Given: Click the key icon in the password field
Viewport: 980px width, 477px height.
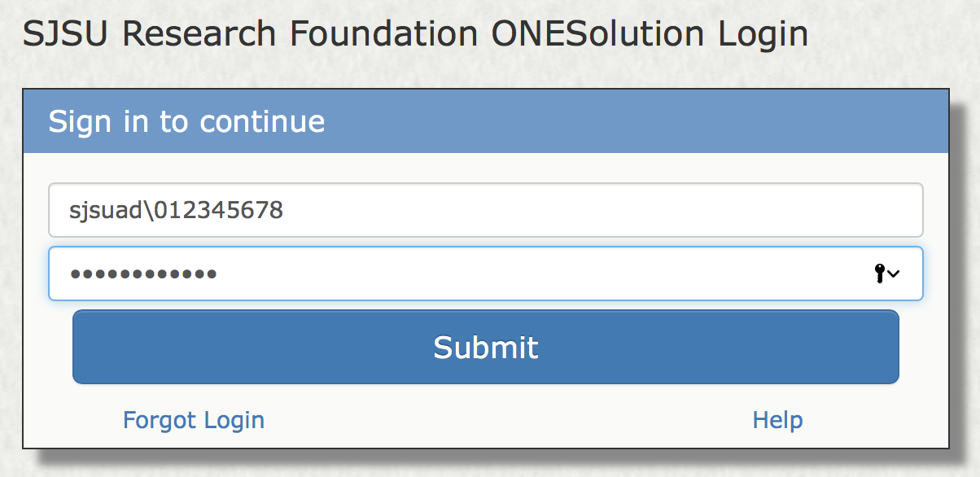Looking at the screenshot, I should (x=879, y=274).
